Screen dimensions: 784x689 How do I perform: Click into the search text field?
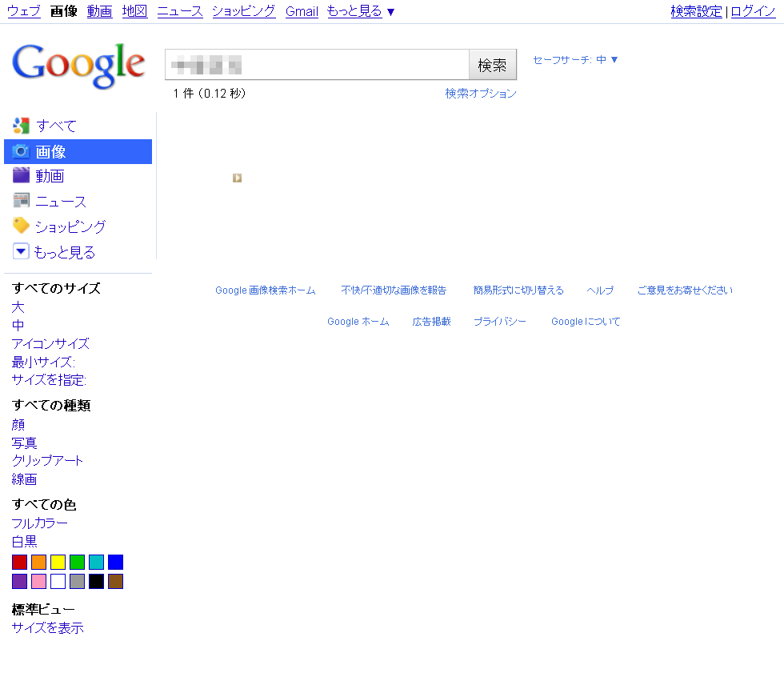(317, 65)
